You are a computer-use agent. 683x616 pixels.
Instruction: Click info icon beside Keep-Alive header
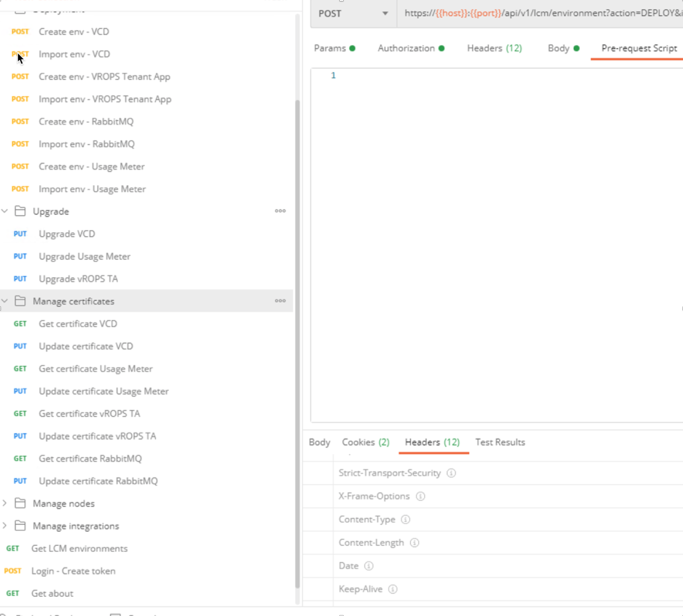(393, 589)
